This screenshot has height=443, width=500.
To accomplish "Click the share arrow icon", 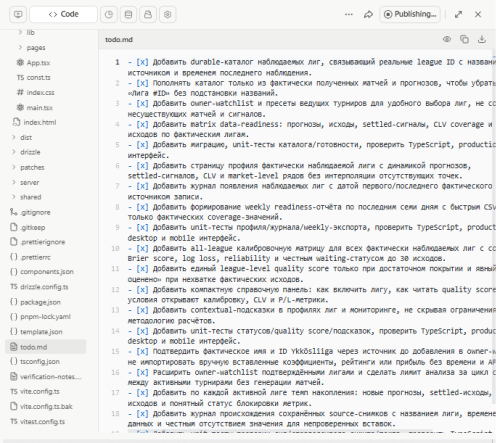I will point(368,15).
